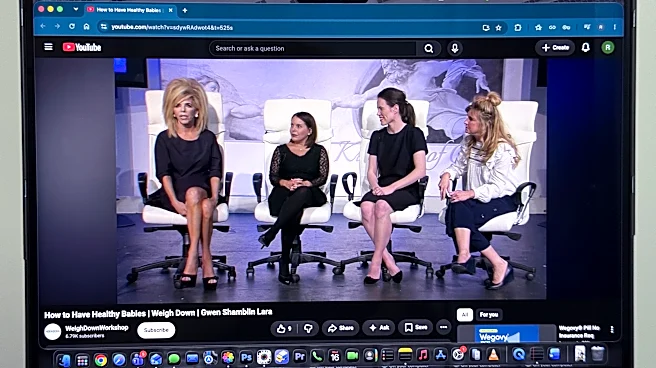Subscribe to WeighDownWorkshop
Screen dimensions: 656x368
pyautogui.click(x=156, y=330)
